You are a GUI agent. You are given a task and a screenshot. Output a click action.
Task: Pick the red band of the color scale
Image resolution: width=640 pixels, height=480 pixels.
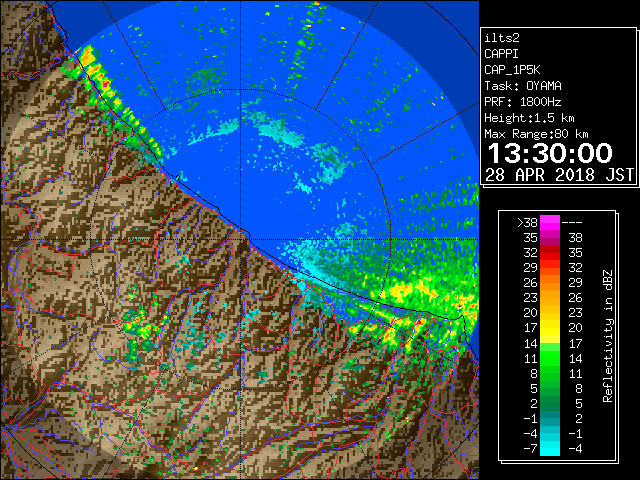coord(550,253)
